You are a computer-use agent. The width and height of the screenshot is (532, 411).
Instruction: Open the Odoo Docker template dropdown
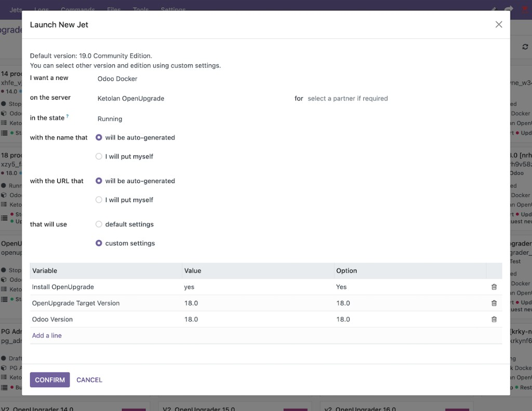click(192, 79)
